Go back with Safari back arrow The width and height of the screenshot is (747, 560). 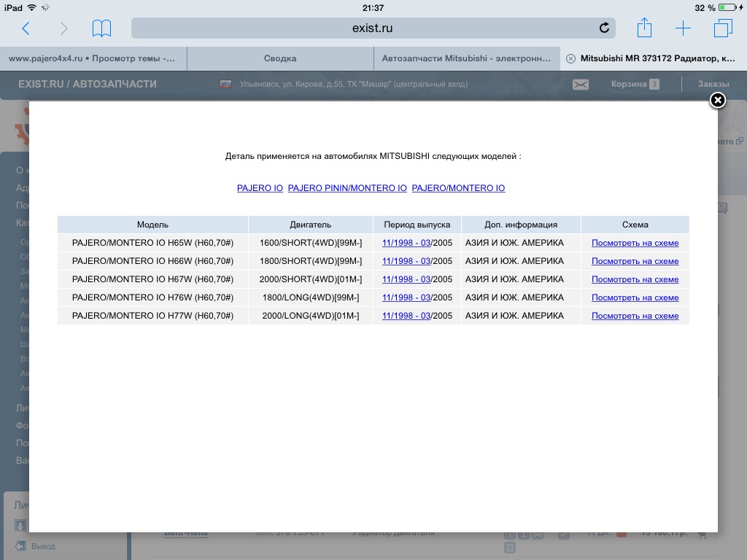[x=26, y=28]
